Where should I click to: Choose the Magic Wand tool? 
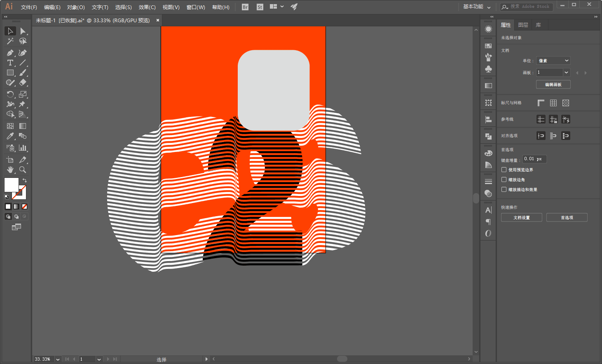click(10, 41)
